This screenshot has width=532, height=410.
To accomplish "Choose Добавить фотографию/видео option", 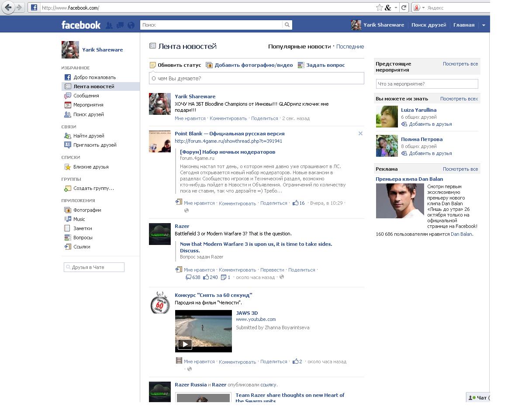I will 253,65.
